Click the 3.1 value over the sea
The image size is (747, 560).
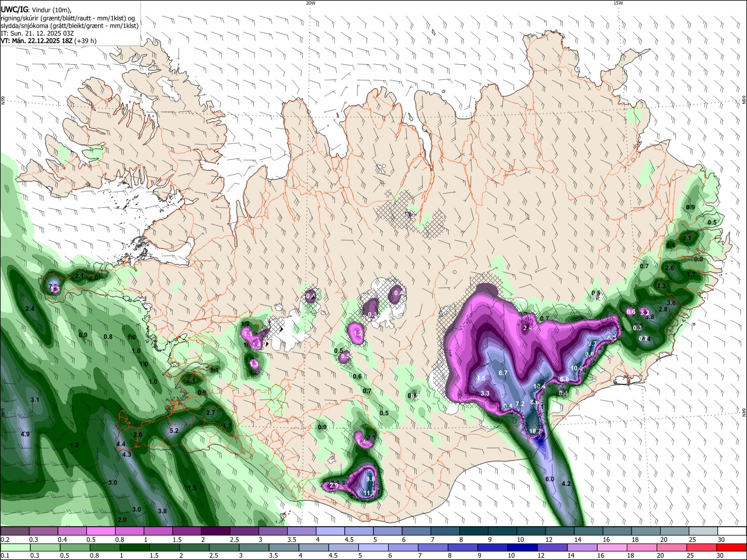[35, 400]
